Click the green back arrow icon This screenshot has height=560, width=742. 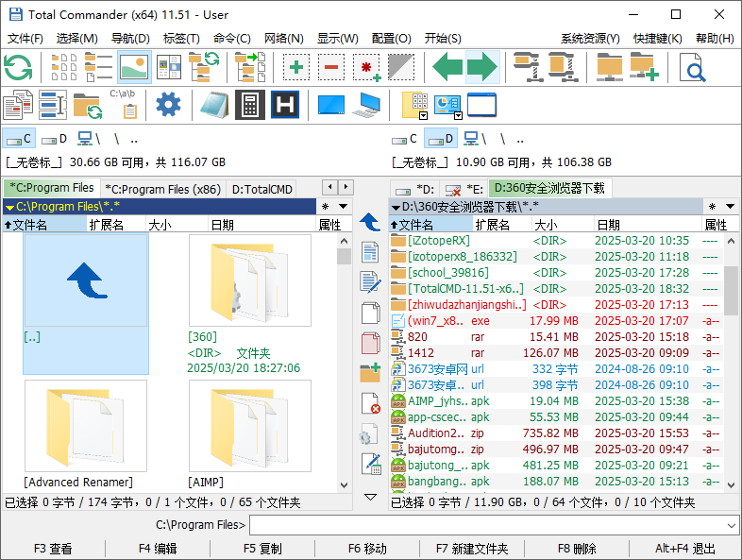click(x=447, y=67)
